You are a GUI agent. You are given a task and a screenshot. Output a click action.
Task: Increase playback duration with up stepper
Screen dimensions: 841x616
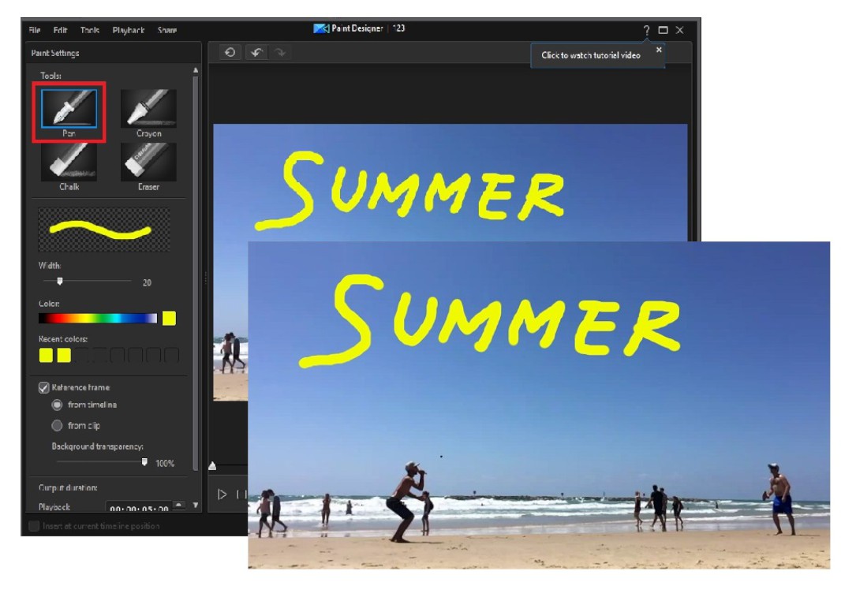[x=178, y=504]
